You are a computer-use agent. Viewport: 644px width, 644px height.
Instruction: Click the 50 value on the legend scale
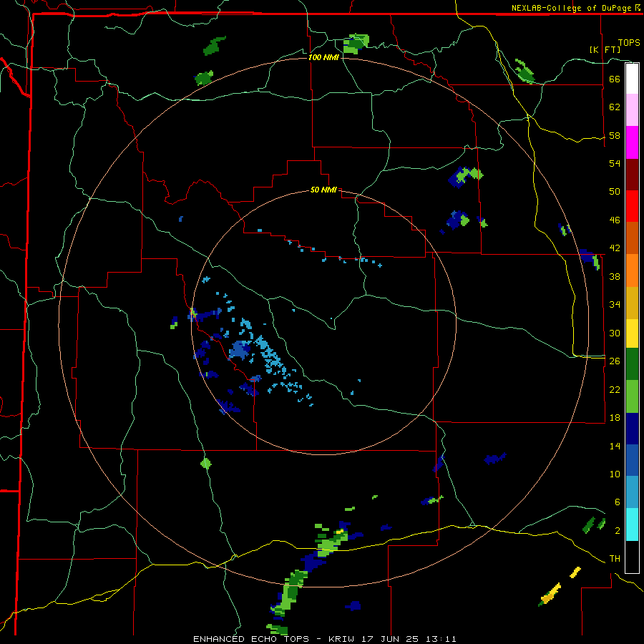pos(615,192)
